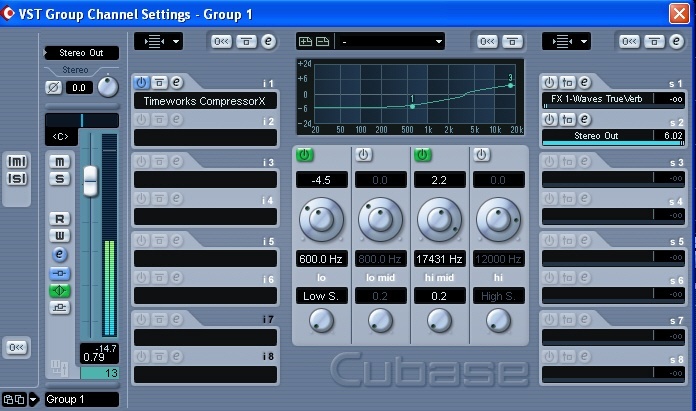
Task: Open editor for send s1
Action: pyautogui.click(x=584, y=82)
